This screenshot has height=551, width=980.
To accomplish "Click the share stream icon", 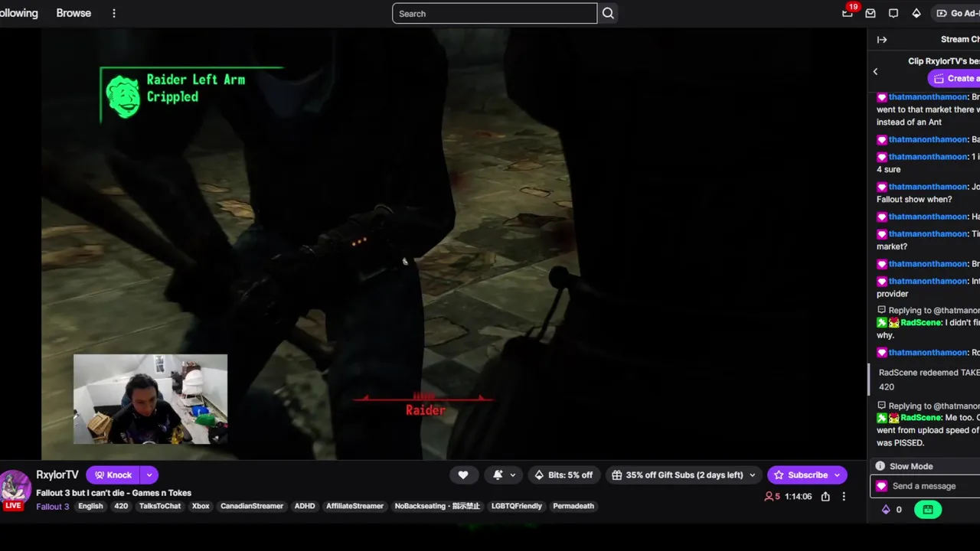I will click(825, 497).
